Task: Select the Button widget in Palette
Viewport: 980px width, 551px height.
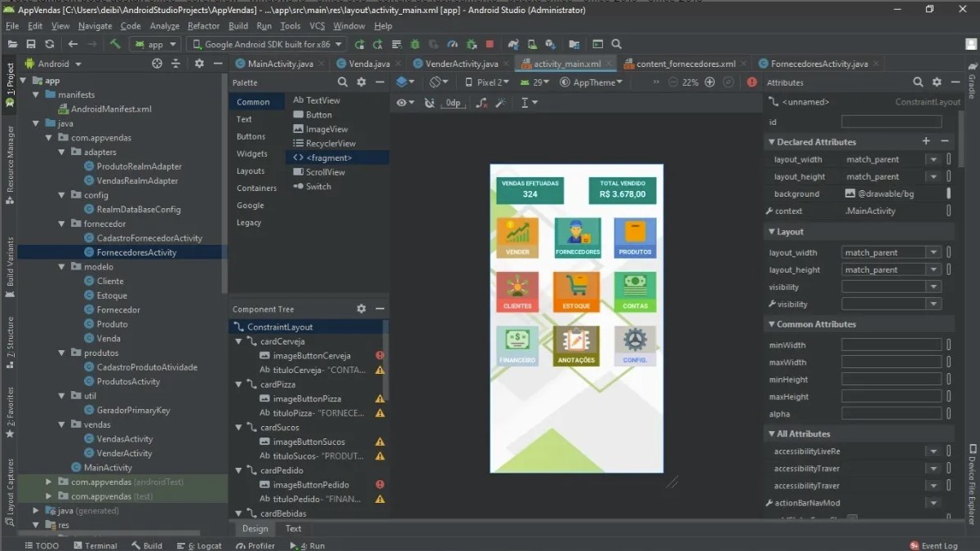Action: 318,115
